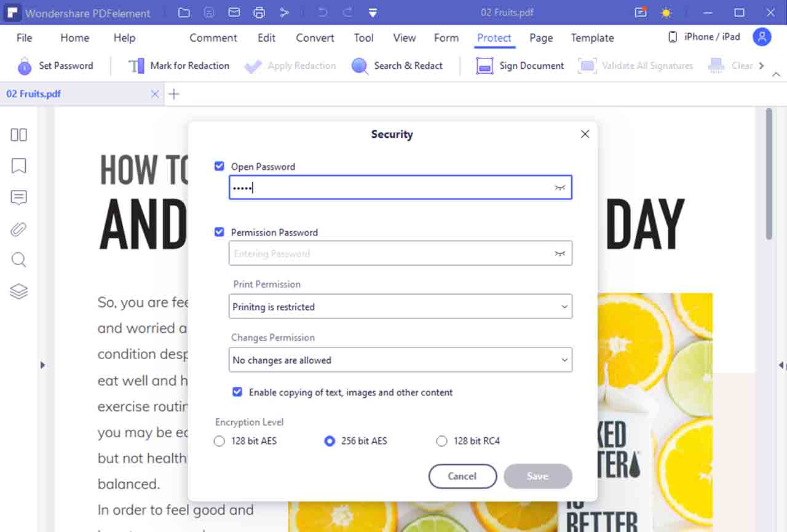Viewport: 787px width, 532px height.
Task: Open the layers panel
Action: 18,291
